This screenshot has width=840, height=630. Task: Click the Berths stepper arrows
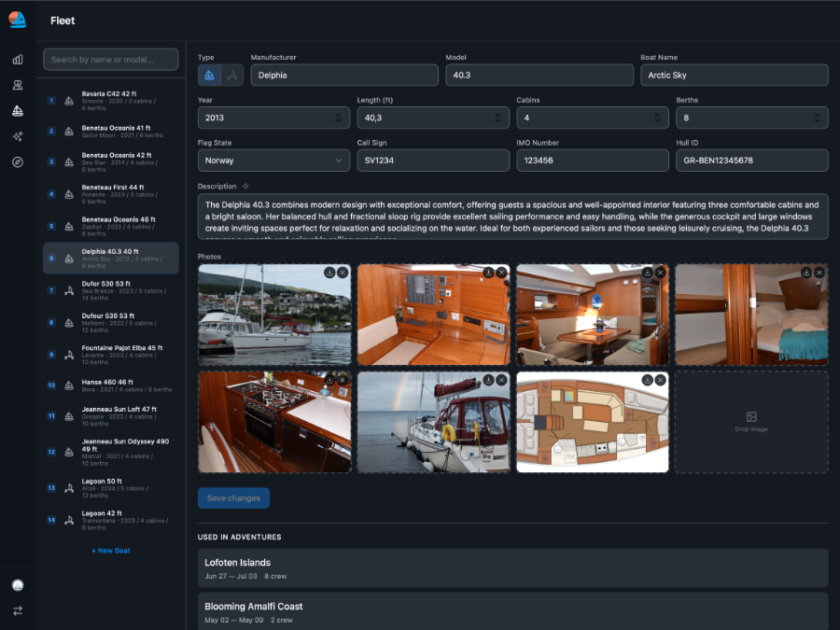point(817,118)
